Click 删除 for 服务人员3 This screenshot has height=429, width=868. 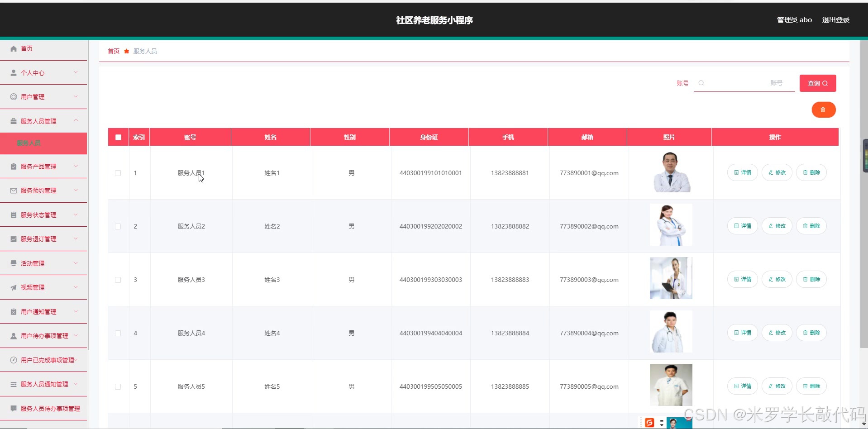[x=811, y=279]
